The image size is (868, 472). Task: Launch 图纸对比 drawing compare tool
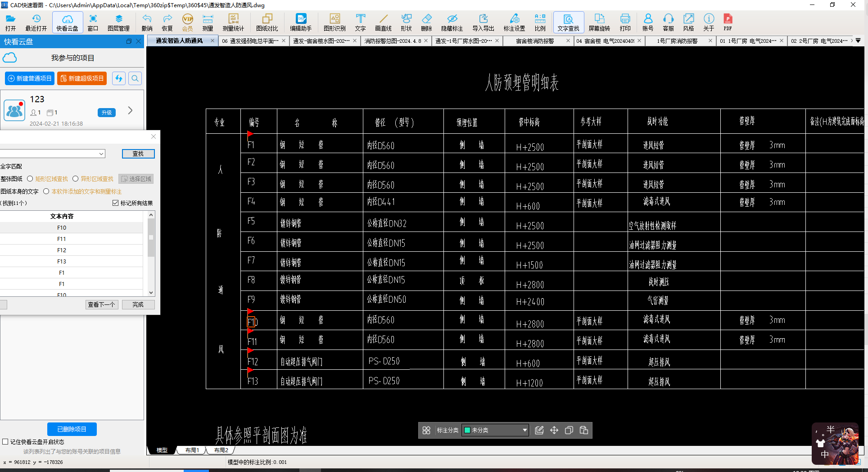[267, 22]
